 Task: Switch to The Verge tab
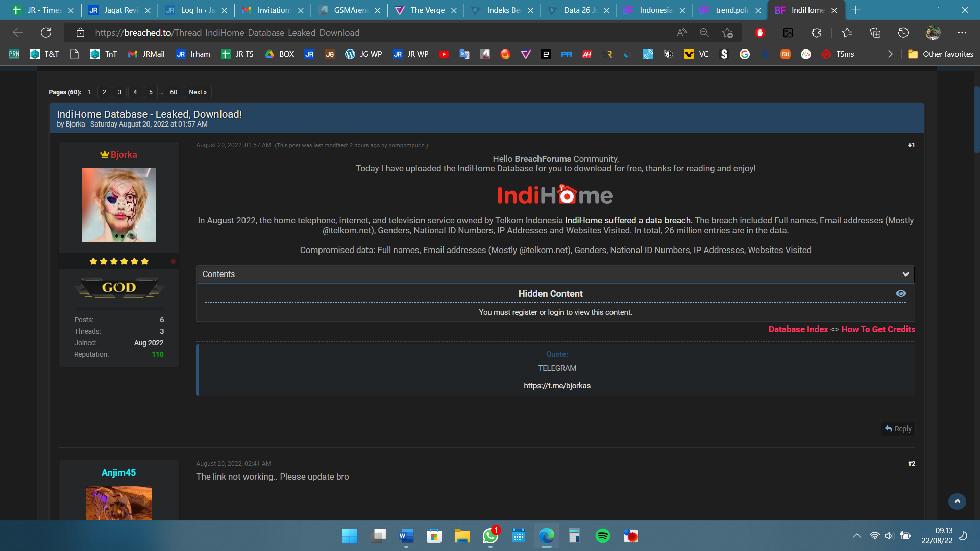(x=427, y=10)
